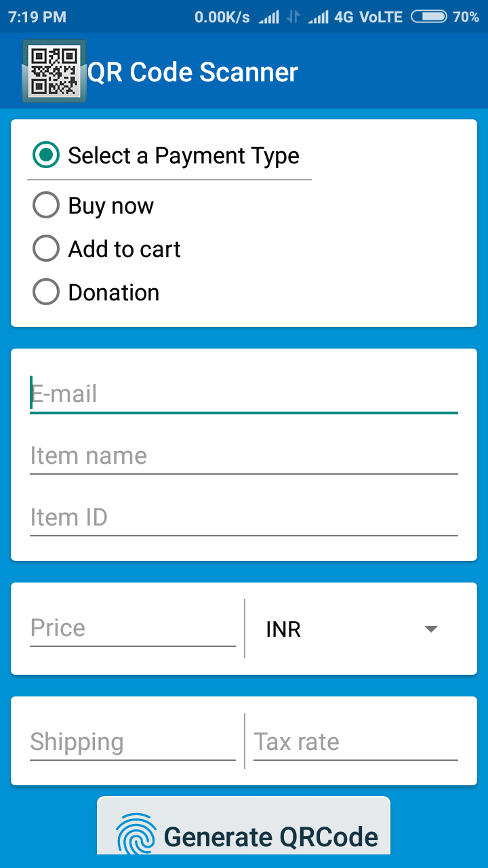Tap the Tax rate field
The height and width of the screenshot is (868, 488).
[x=354, y=741]
